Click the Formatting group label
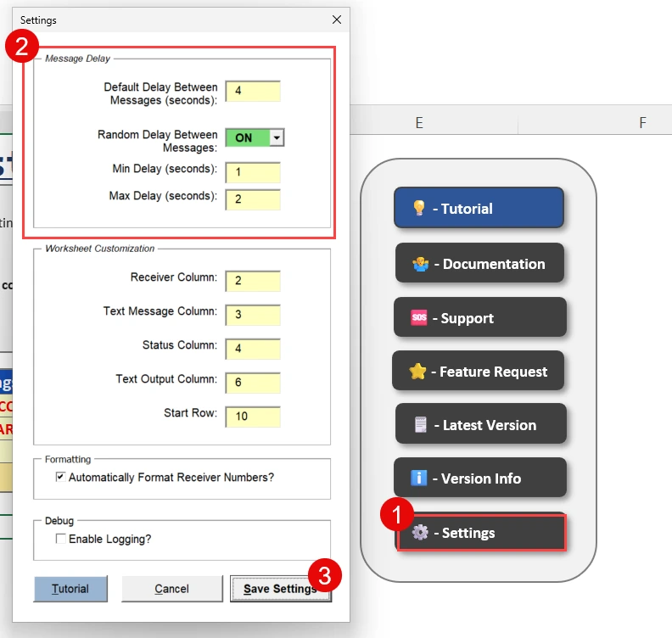Image resolution: width=672 pixels, height=638 pixels. tap(68, 459)
